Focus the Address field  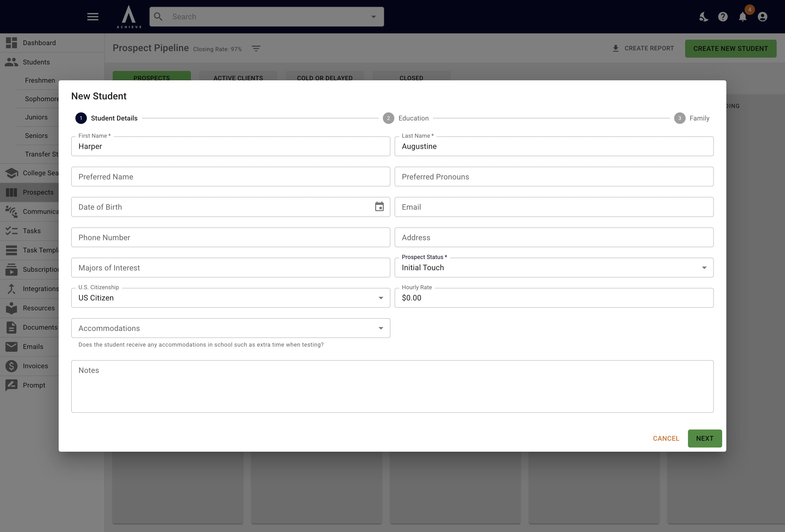(x=554, y=238)
